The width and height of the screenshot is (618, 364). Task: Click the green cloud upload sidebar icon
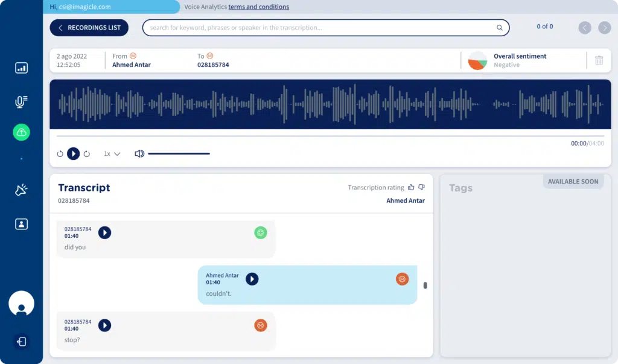tap(21, 132)
